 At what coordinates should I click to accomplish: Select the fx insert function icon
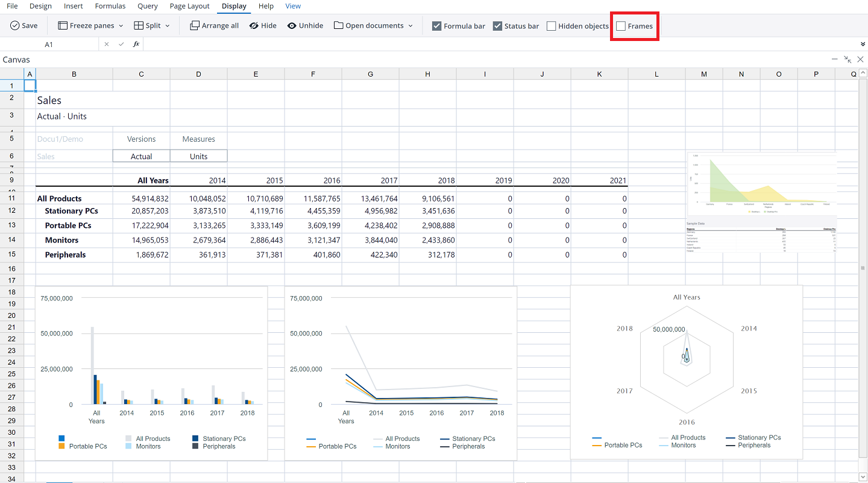[x=136, y=43]
